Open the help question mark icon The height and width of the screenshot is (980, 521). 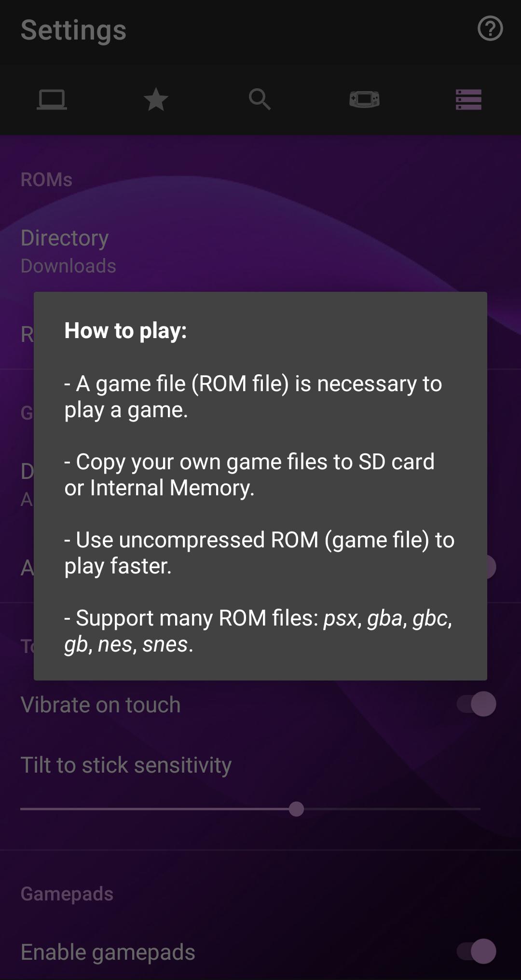pyautogui.click(x=490, y=29)
